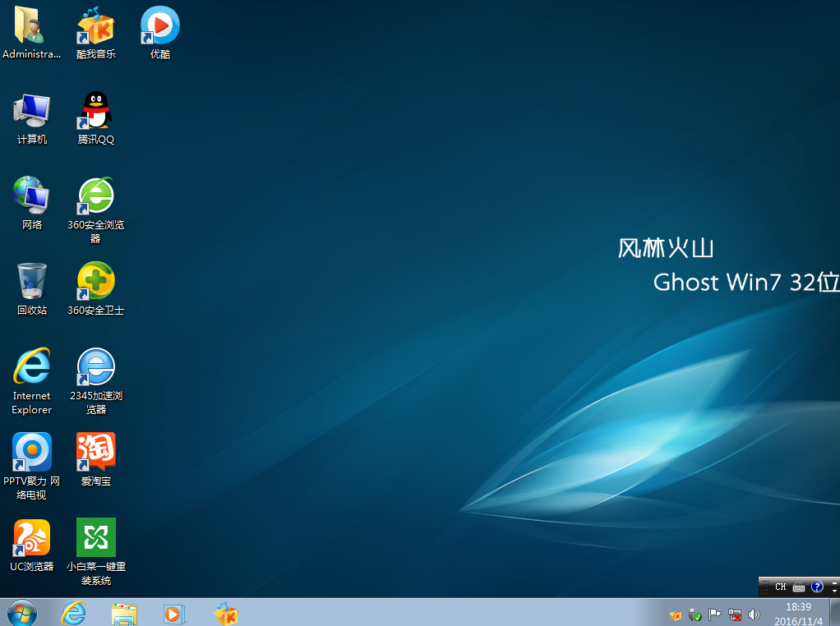Open the Action Center flag icon
The image size is (840, 626).
click(714, 614)
